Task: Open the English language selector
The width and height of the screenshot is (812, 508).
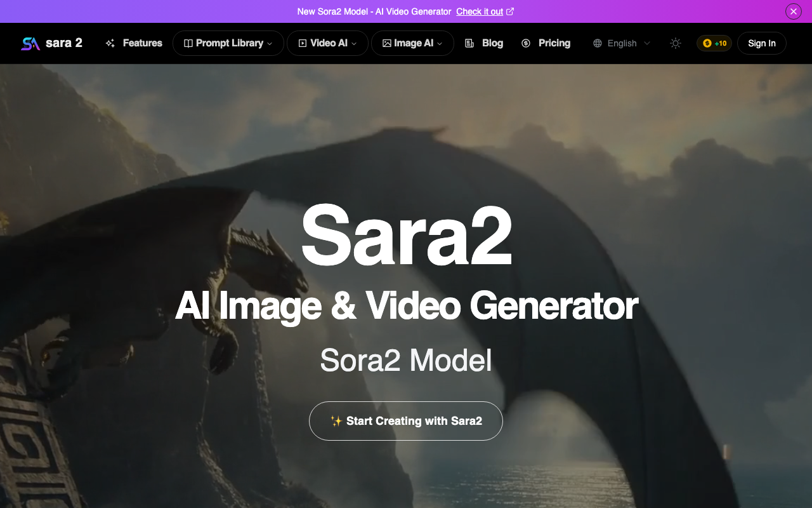Action: click(622, 43)
